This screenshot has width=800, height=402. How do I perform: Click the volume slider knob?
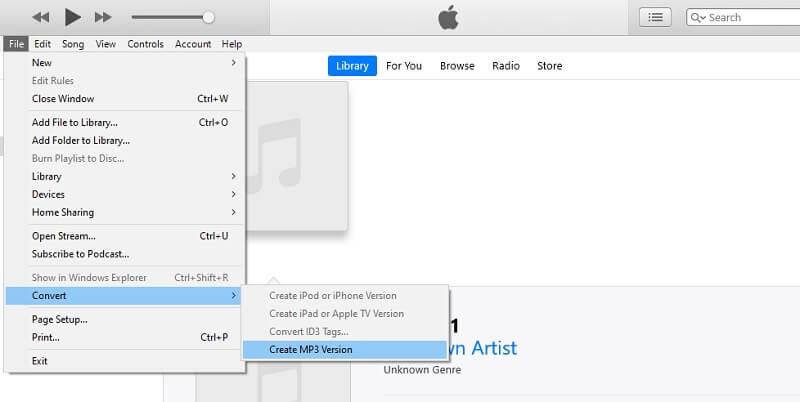[x=208, y=17]
